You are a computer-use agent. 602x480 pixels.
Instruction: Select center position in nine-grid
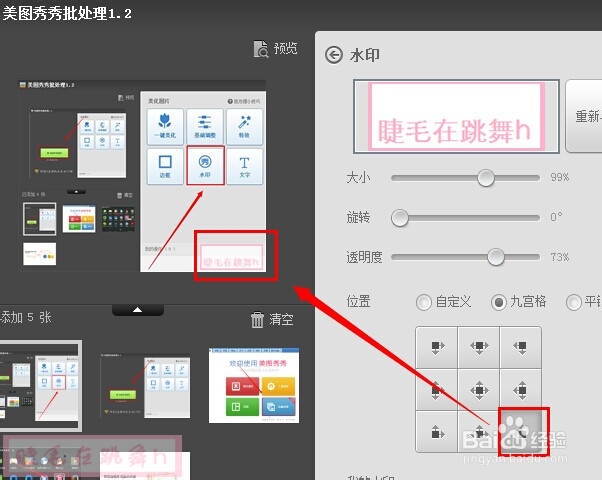(479, 390)
